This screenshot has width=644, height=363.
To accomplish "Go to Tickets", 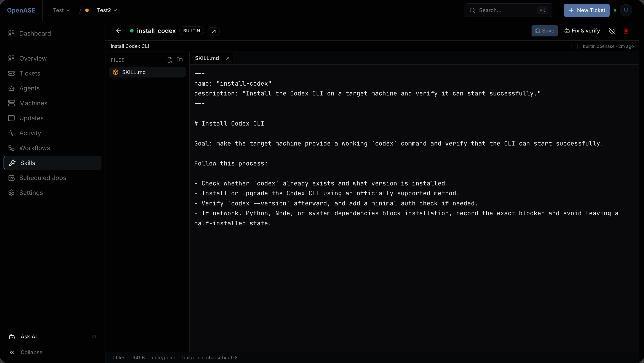I will point(52,73).
